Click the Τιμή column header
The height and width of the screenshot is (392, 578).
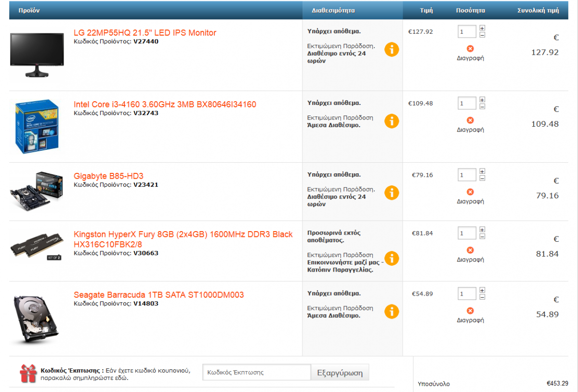pos(426,10)
